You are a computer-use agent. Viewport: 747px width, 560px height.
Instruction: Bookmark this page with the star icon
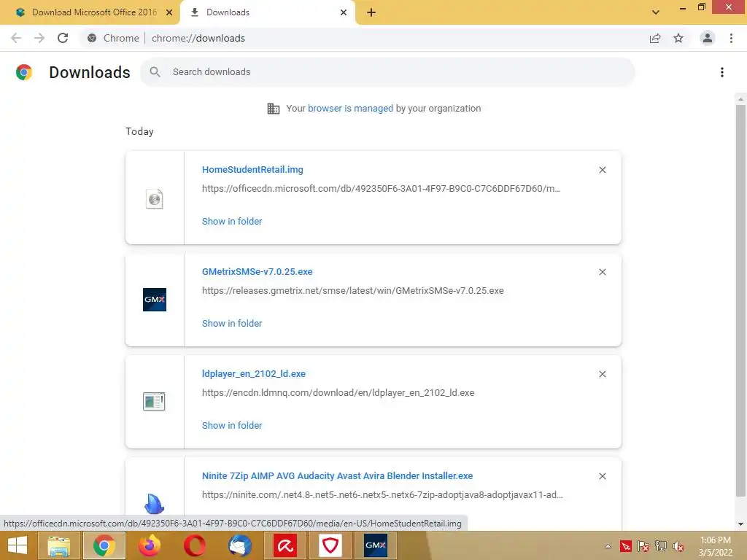click(678, 38)
